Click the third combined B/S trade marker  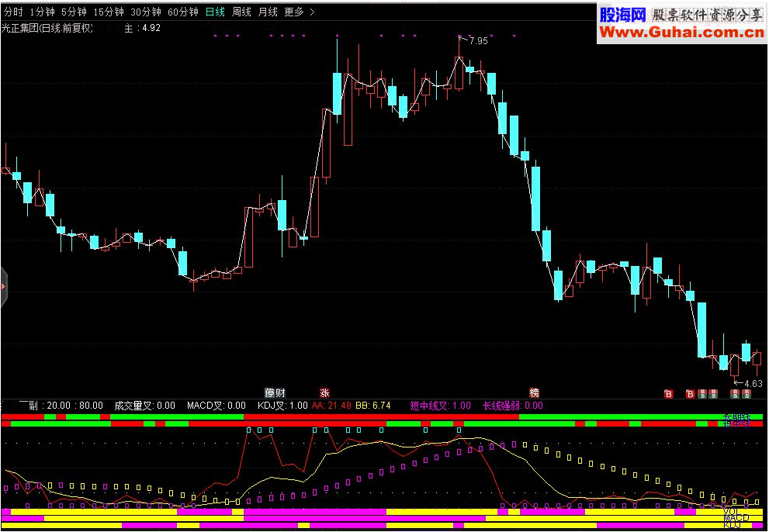735,393
